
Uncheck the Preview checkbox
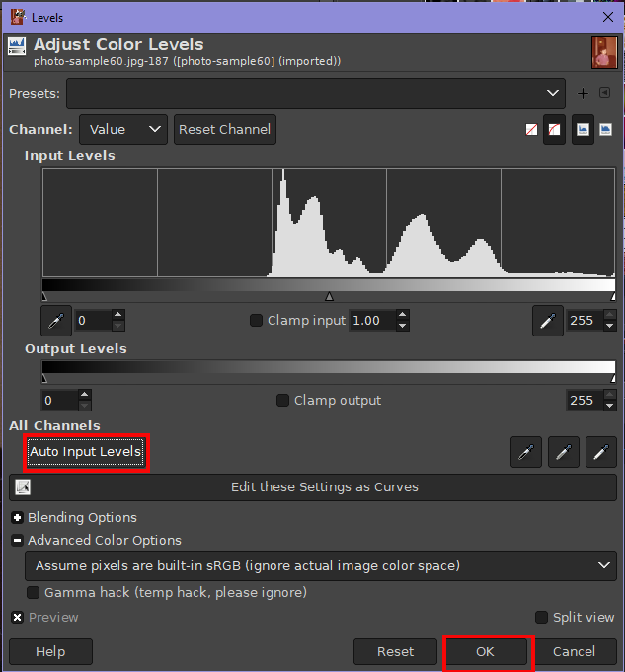pos(17,618)
